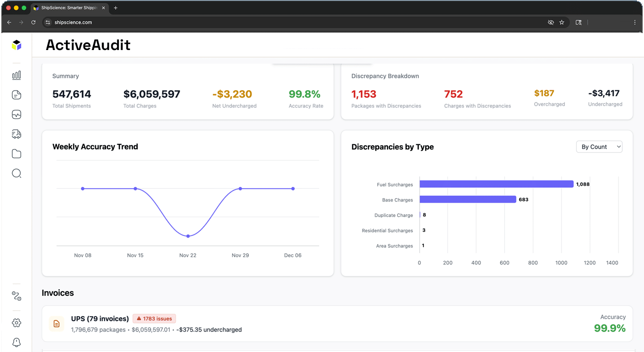Open the workflow nodes icon
The image size is (644, 352).
[16, 296]
